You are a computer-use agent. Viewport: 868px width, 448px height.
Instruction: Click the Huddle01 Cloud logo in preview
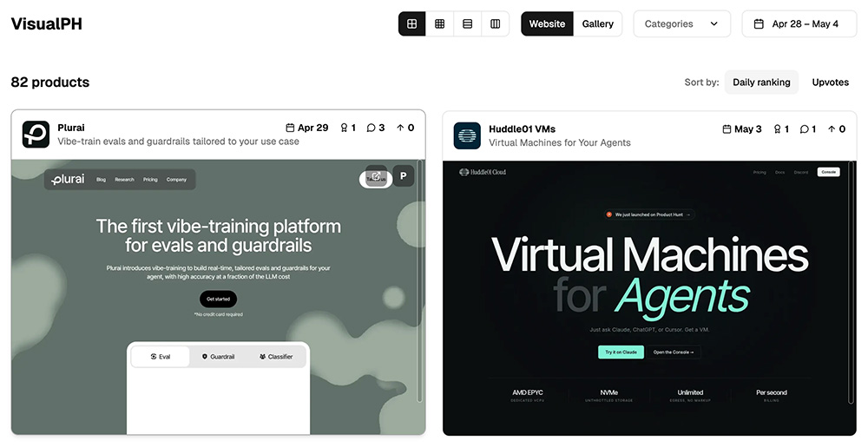[483, 172]
